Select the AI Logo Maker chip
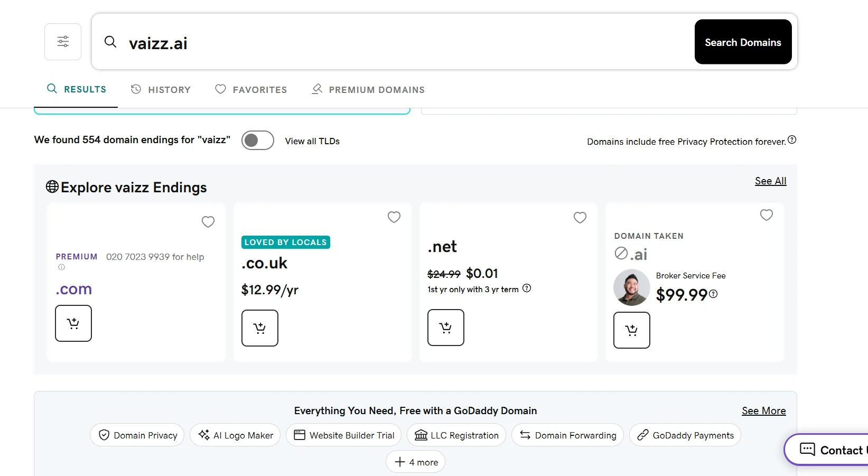Screen dimensions: 868x476 click(235, 435)
